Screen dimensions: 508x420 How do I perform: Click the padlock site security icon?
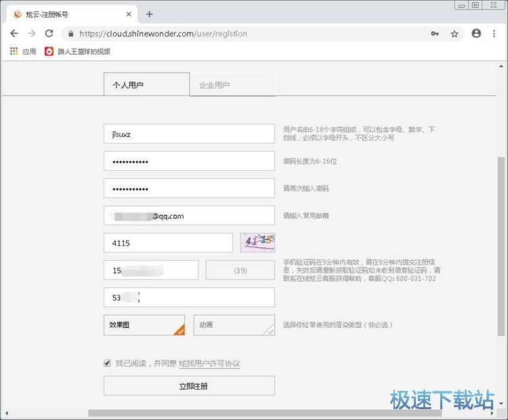70,34
